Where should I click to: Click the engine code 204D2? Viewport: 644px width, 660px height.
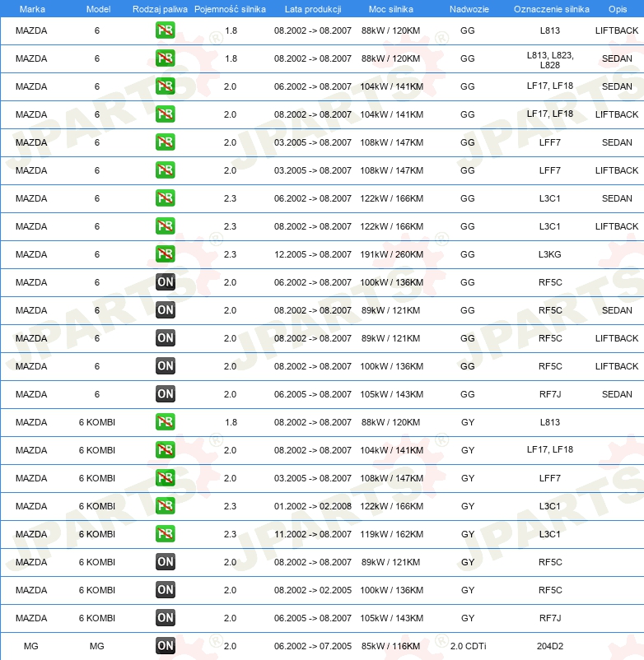point(550,646)
